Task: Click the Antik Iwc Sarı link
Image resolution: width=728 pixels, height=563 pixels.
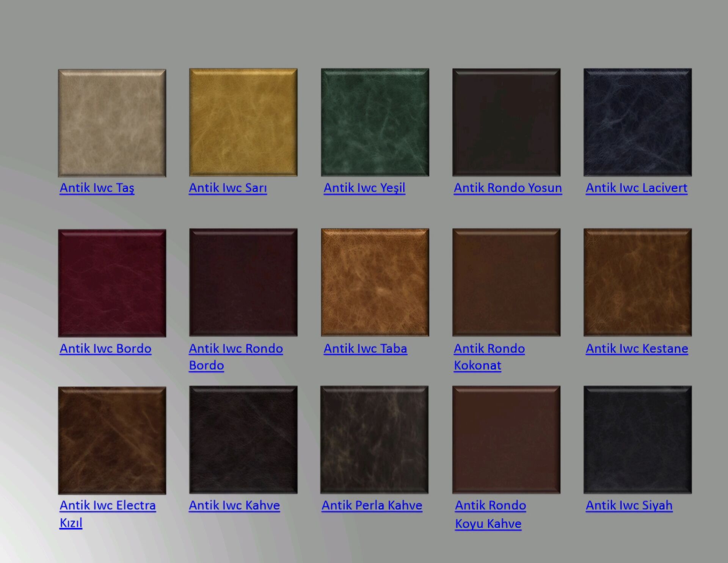Action: click(x=228, y=188)
